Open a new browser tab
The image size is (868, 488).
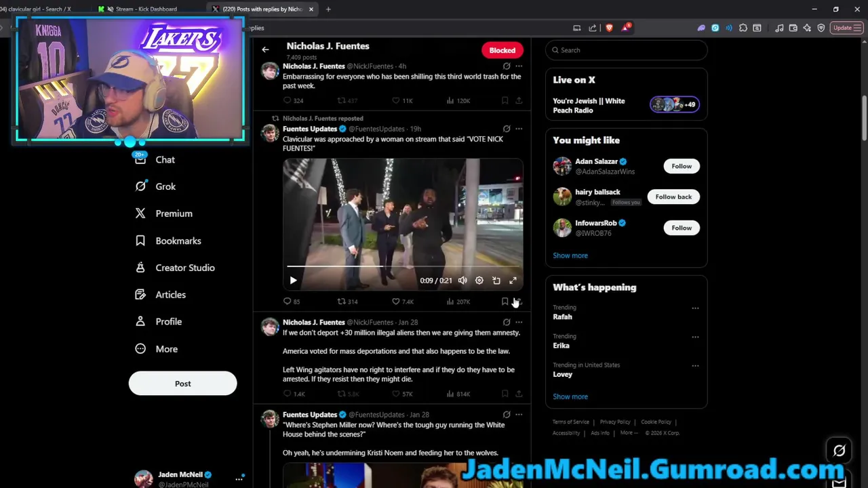click(x=328, y=9)
